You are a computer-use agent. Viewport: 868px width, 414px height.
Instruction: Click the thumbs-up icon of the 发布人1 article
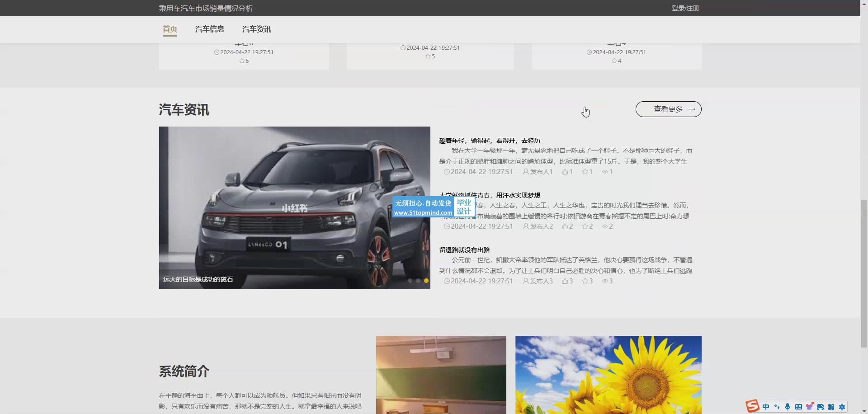565,172
